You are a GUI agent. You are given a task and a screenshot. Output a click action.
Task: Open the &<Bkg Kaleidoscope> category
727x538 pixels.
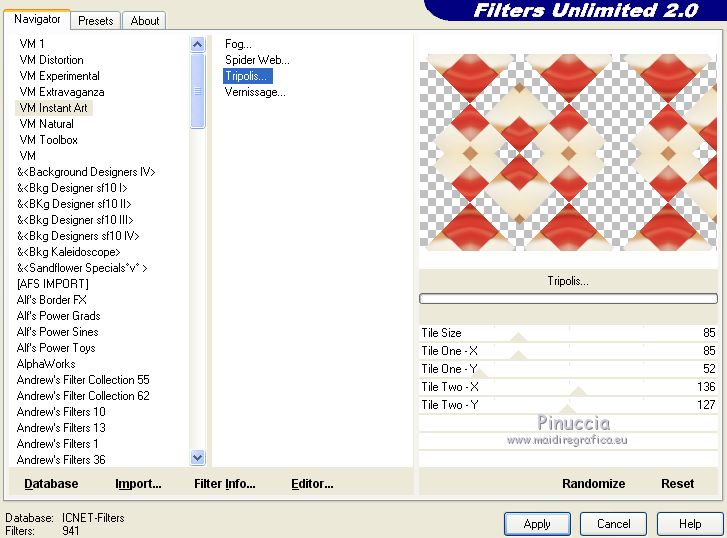click(69, 252)
